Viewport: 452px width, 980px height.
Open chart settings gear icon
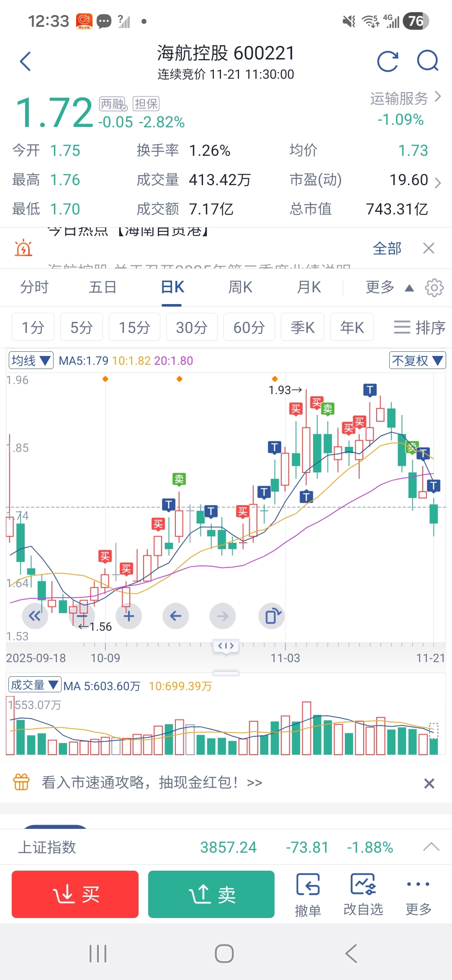[x=434, y=288]
